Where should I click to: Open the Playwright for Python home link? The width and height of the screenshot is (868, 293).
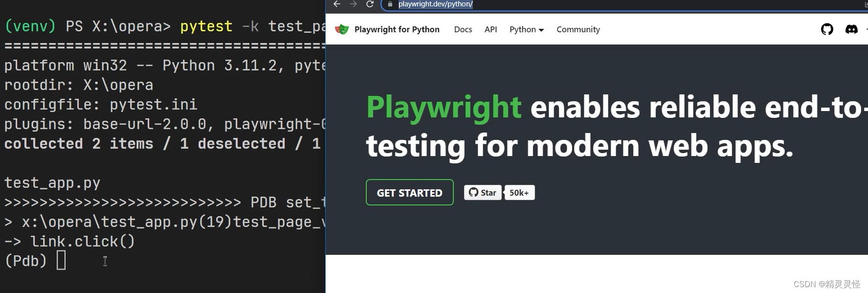click(397, 29)
